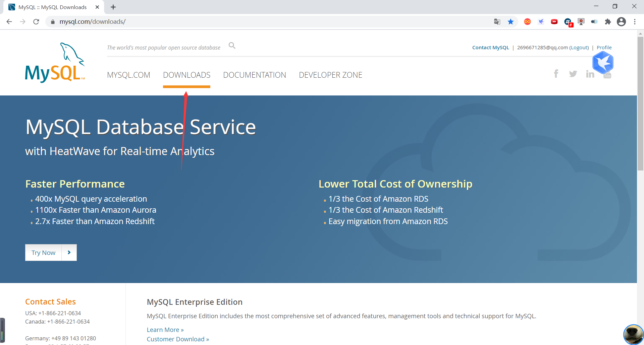Click 'with HeatWave for Real-time Analytics' subtitle

coord(120,151)
